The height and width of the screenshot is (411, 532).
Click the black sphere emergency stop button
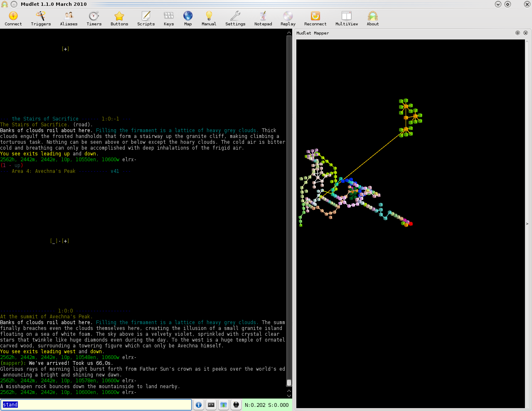coord(236,405)
